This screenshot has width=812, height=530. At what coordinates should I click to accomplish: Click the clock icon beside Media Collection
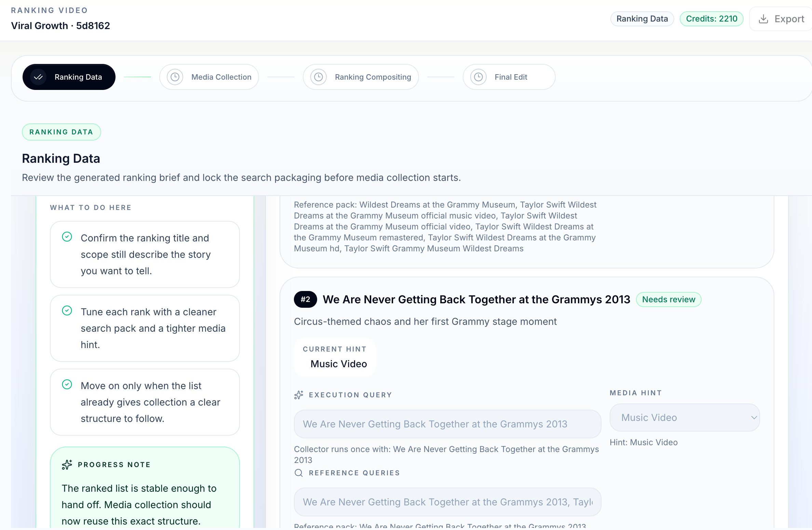[x=175, y=77]
